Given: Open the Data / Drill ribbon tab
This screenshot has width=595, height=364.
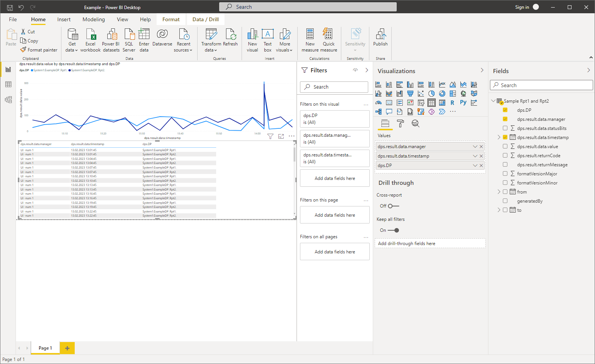Looking at the screenshot, I should click(206, 19).
